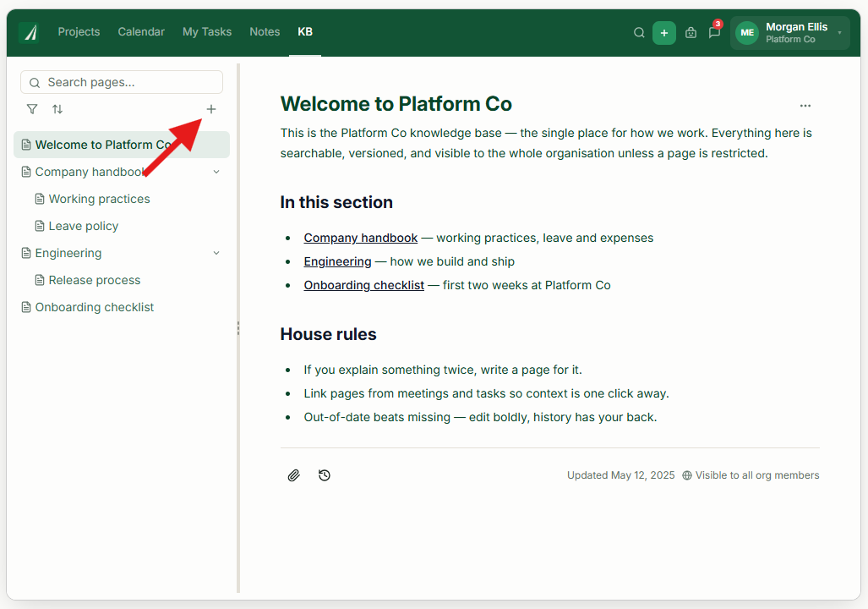Click the sort pages arrows icon
Viewport: 868px width, 609px height.
[57, 109]
